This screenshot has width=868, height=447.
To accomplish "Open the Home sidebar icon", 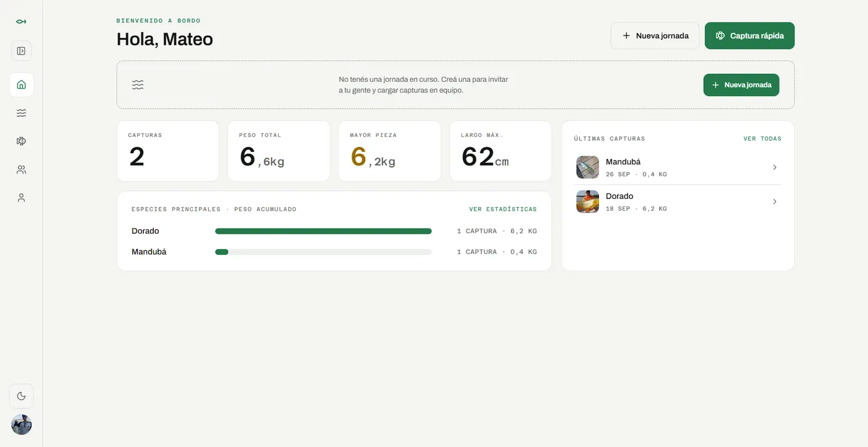I will [x=21, y=84].
